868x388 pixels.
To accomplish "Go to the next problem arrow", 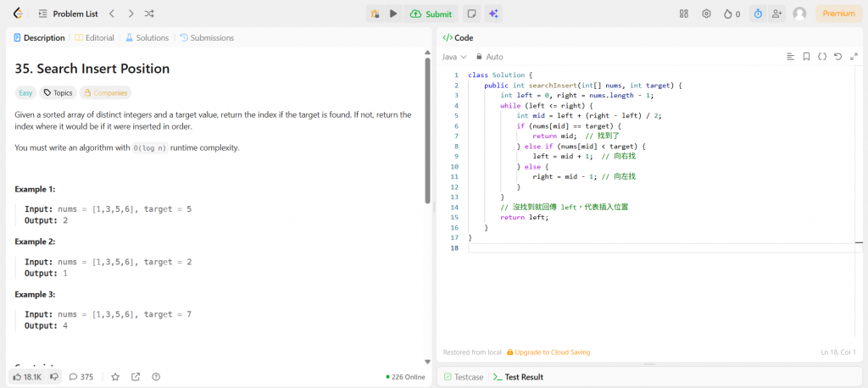I will 131,14.
